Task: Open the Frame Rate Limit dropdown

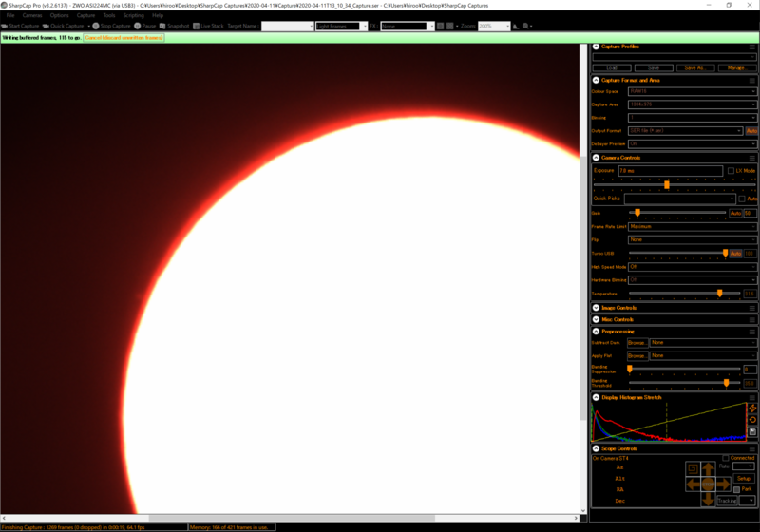Action: click(x=693, y=226)
